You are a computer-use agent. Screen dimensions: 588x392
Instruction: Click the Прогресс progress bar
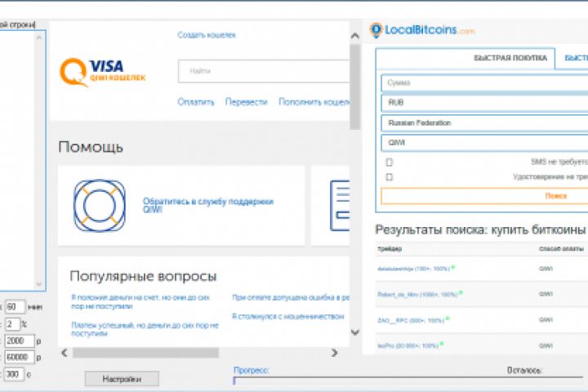[408, 381]
